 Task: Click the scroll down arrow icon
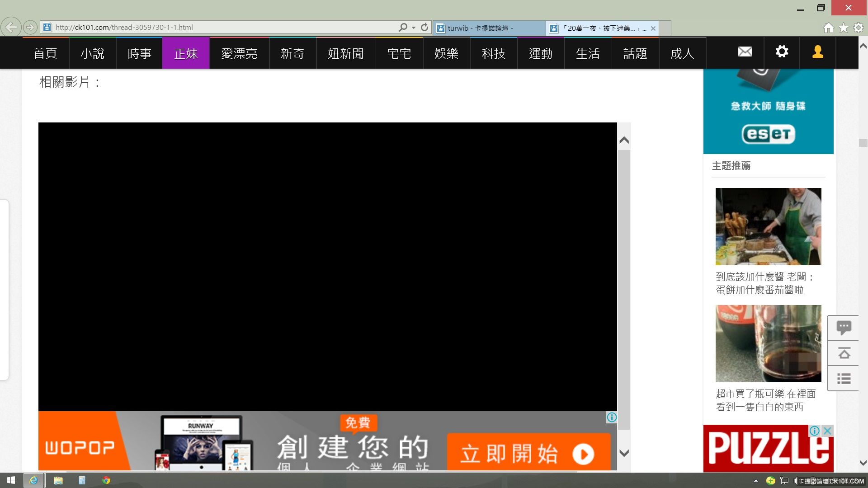click(624, 454)
